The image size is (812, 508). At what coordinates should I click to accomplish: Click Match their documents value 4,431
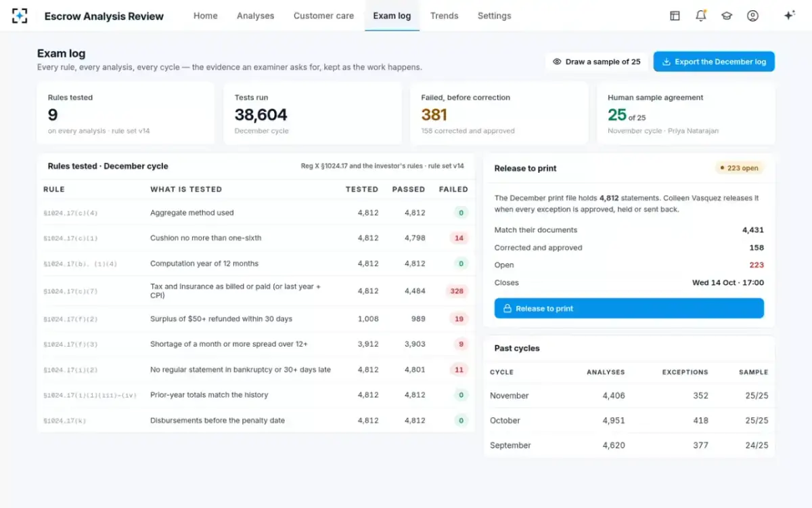753,230
